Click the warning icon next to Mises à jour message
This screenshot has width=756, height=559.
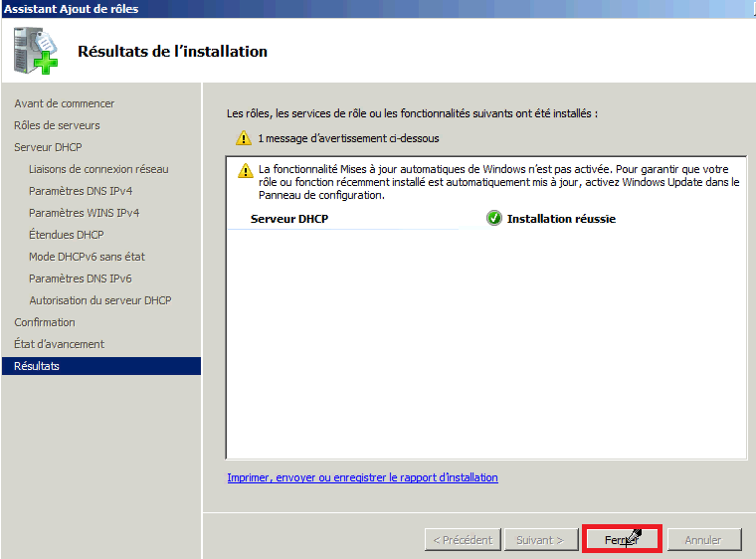[246, 170]
